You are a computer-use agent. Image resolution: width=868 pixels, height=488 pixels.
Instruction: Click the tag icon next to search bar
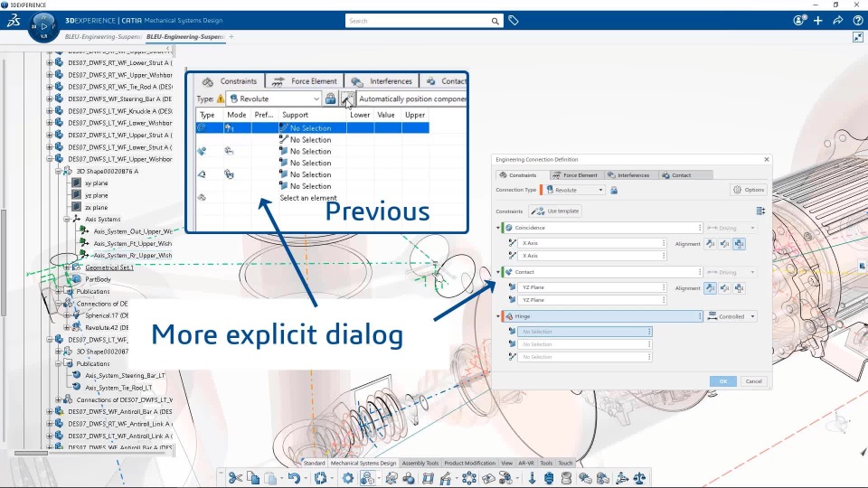(x=514, y=21)
